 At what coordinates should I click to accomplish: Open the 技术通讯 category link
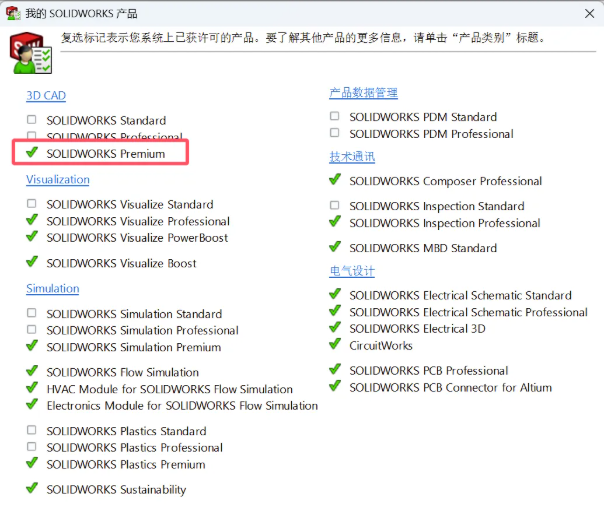(x=352, y=157)
